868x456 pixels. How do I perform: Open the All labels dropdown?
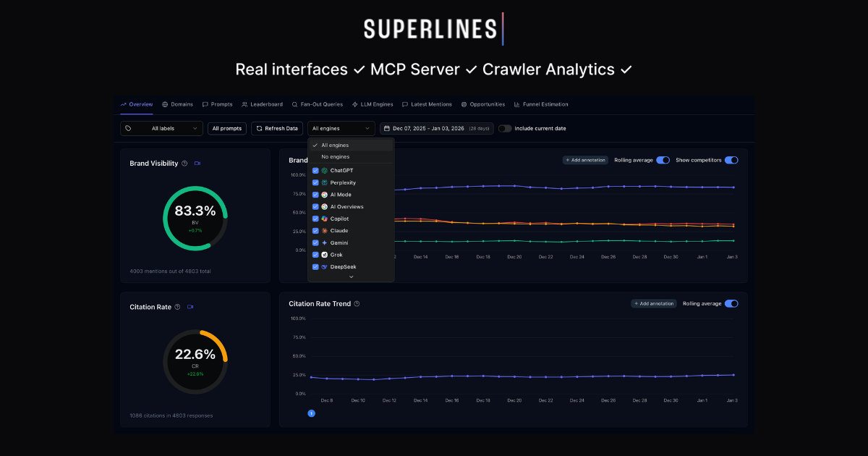(162, 128)
